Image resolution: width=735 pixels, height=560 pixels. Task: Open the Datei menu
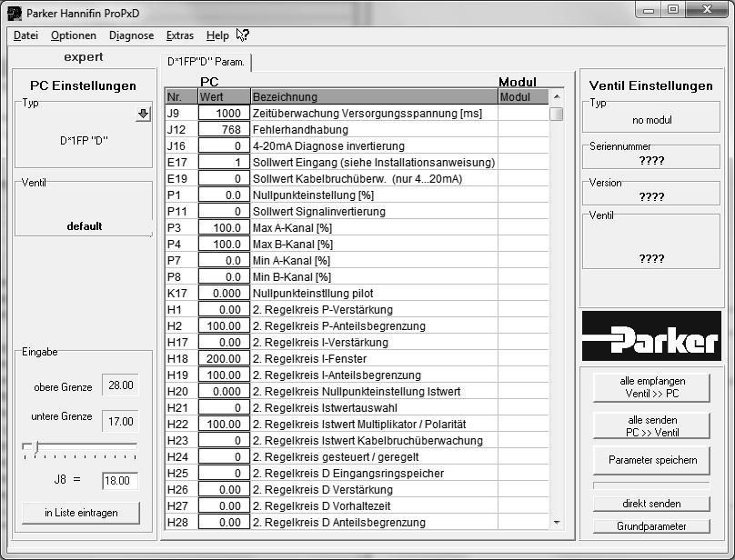(25, 35)
